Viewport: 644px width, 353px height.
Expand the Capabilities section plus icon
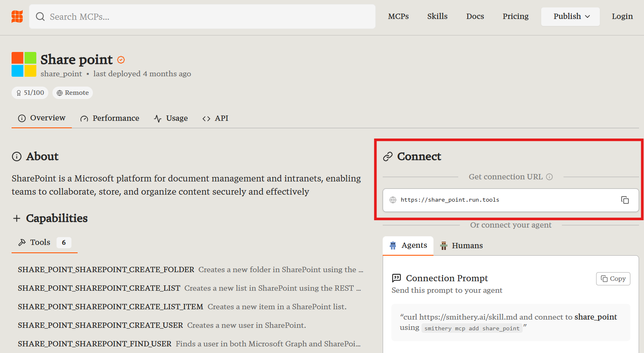coord(17,218)
